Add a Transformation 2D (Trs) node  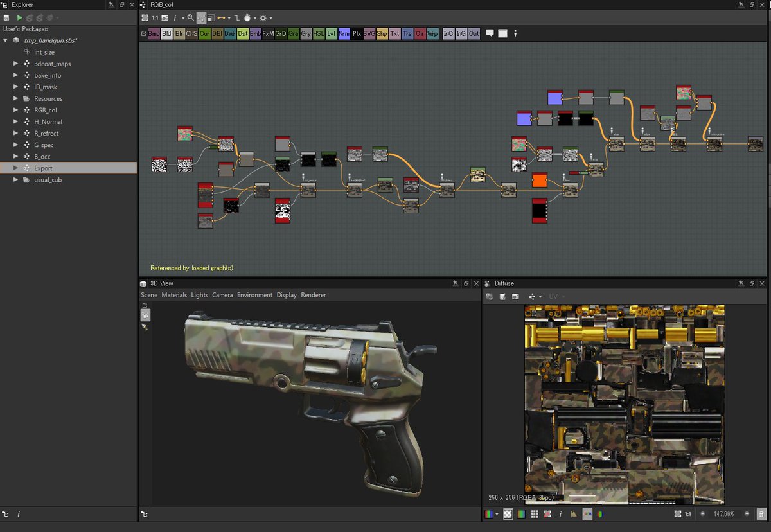tap(407, 33)
